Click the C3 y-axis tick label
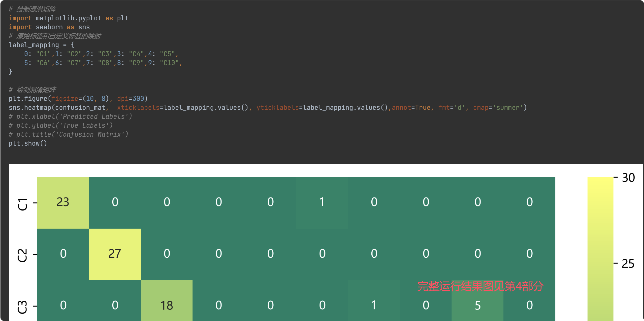The width and height of the screenshot is (644, 321). [x=23, y=307]
